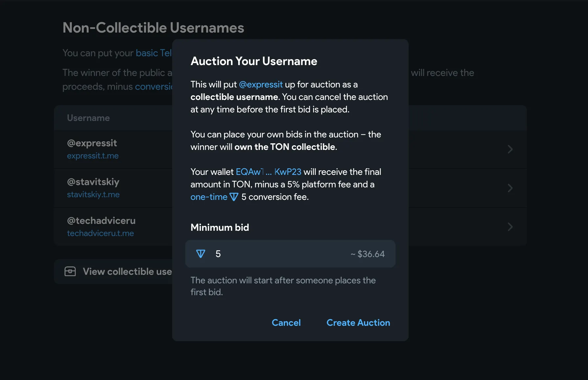The image size is (588, 380).
Task: Visit the stavitskiy.t.me link
Action: pyautogui.click(x=93, y=195)
